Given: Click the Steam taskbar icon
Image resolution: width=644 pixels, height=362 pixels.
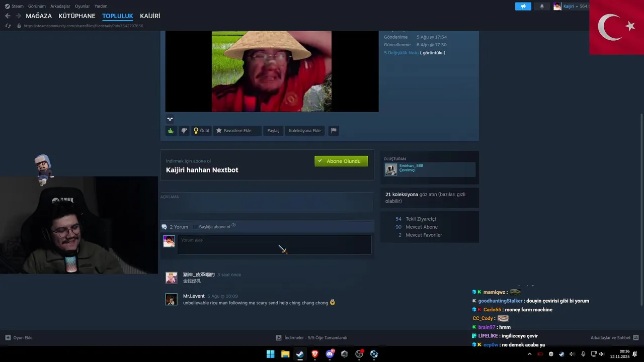Looking at the screenshot, I should tap(300, 354).
